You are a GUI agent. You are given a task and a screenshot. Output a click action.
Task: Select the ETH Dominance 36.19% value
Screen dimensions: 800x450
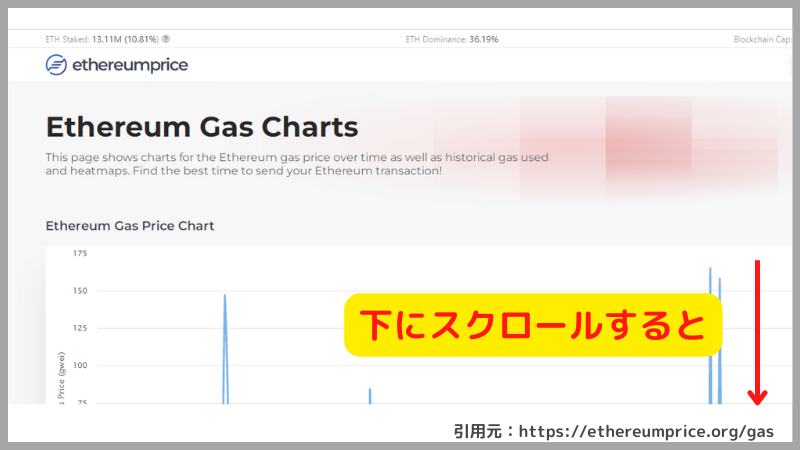coord(484,39)
